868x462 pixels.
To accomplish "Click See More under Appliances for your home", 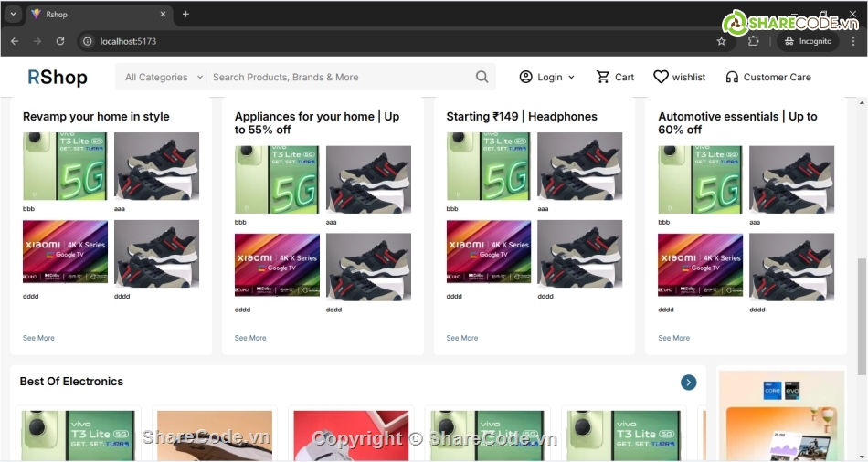I will [x=250, y=338].
